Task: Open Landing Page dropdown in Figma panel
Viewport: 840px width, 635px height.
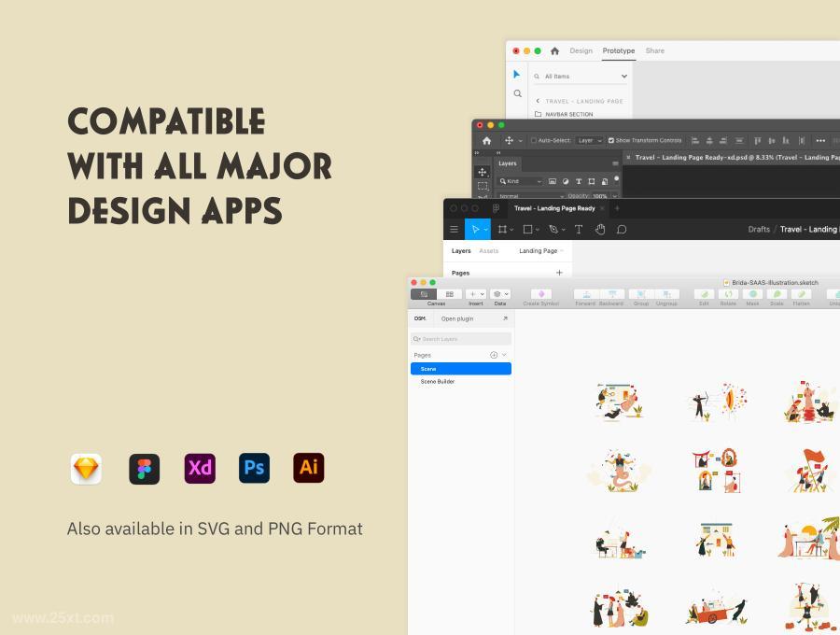Action: point(541,251)
